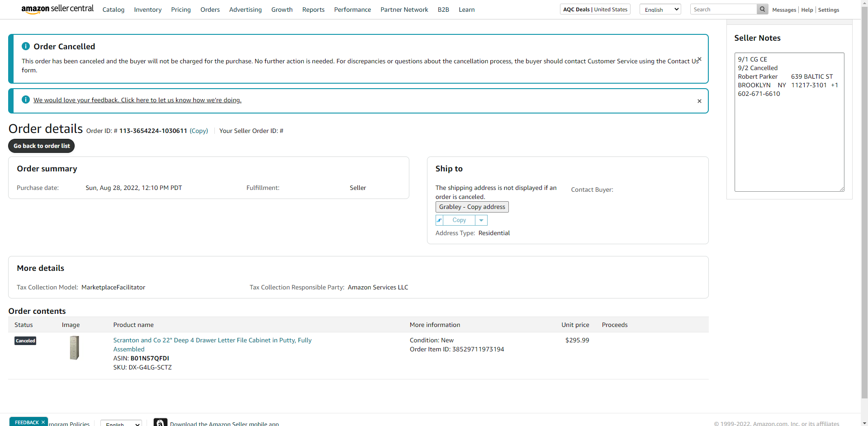Image resolution: width=868 pixels, height=426 pixels.
Task: Click the unit price $295.99
Action: point(577,340)
